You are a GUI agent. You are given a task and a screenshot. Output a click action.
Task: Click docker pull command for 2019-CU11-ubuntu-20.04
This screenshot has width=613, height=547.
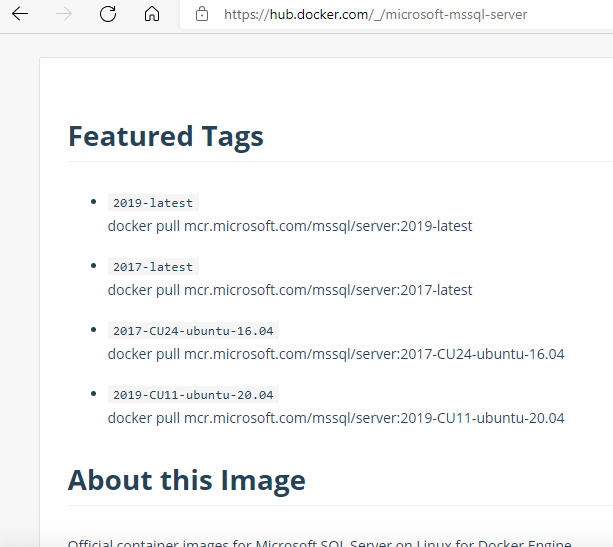(336, 418)
